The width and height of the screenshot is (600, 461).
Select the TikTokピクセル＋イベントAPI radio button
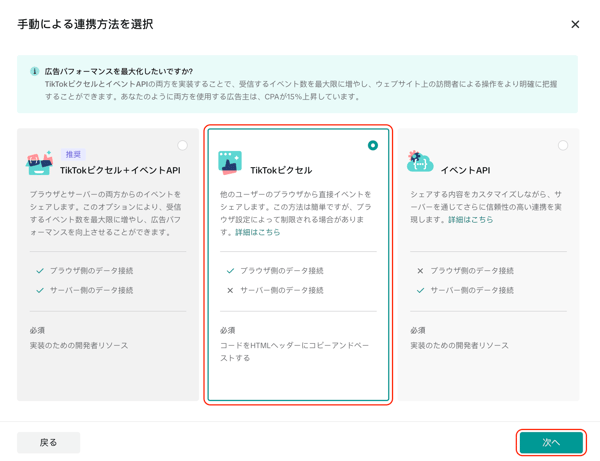182,145
